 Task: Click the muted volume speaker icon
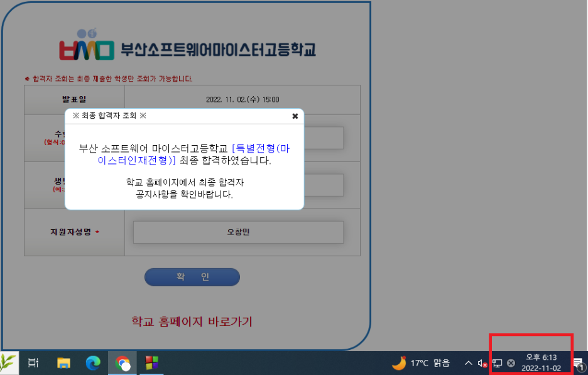(482, 363)
